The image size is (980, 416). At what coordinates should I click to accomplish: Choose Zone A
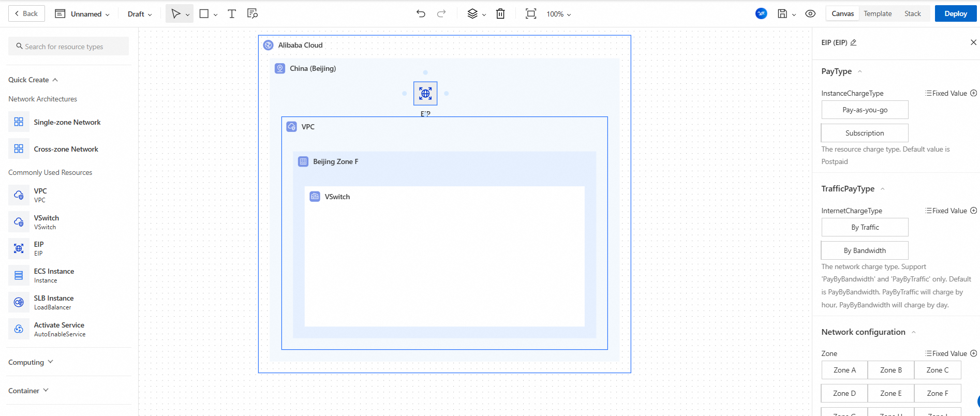[844, 370]
